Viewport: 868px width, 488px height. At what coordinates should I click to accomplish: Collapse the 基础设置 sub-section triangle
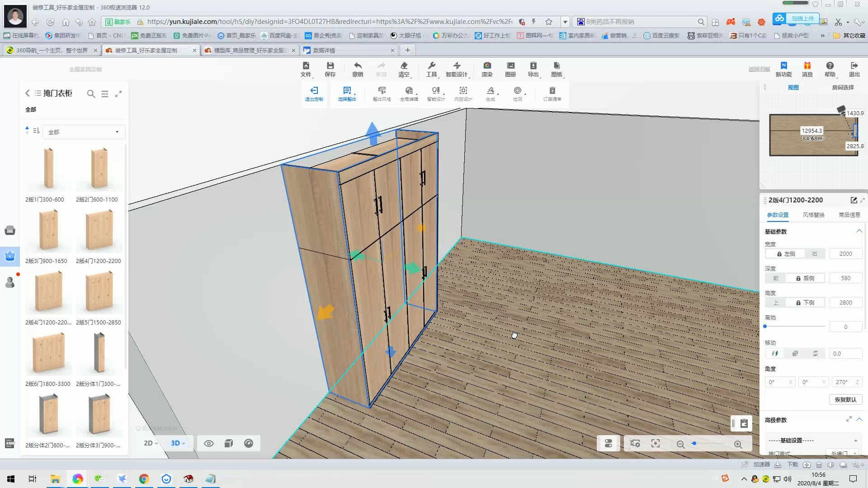coord(855,441)
